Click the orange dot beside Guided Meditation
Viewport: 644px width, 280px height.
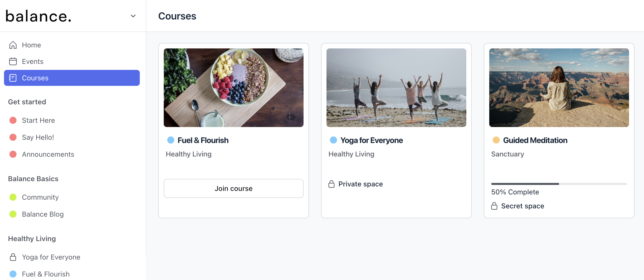click(x=496, y=140)
